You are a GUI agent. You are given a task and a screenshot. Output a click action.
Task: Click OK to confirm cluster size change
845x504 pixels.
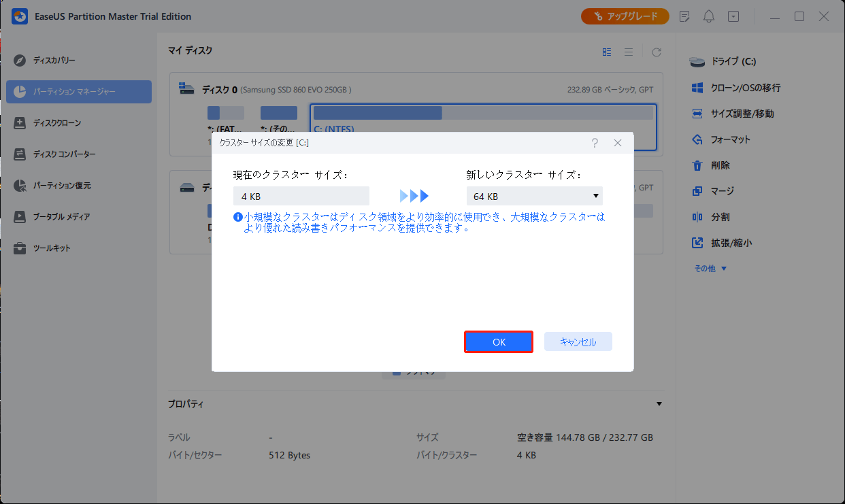tap(498, 342)
